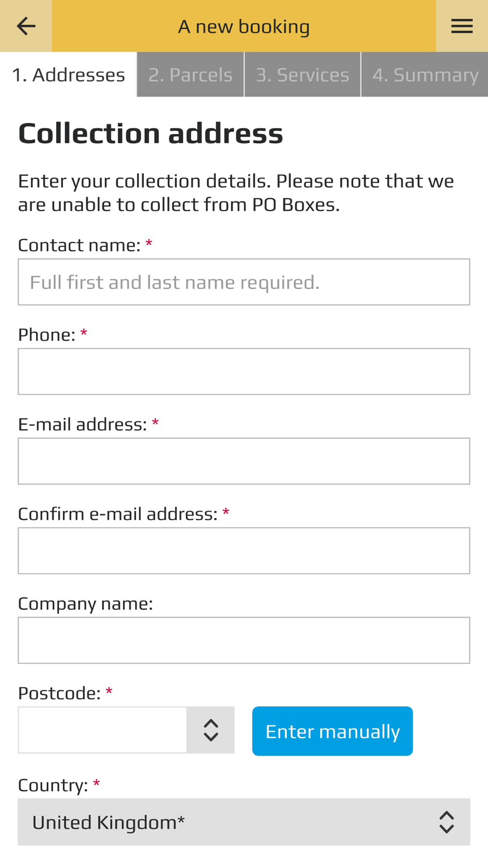The image size is (488, 868).
Task: Focus the Phone input field
Action: tap(244, 372)
